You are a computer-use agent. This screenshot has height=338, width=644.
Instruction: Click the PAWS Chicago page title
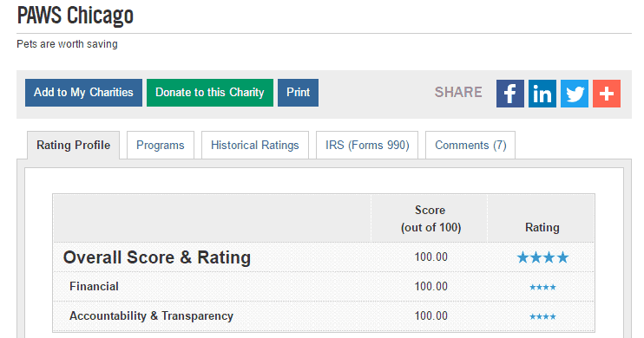click(76, 16)
